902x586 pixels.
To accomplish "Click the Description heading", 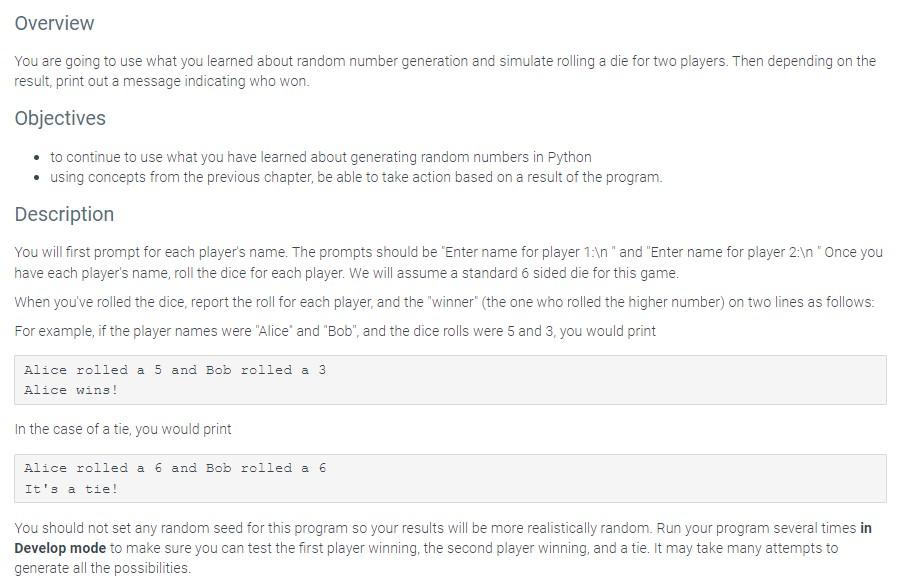I will point(64,214).
